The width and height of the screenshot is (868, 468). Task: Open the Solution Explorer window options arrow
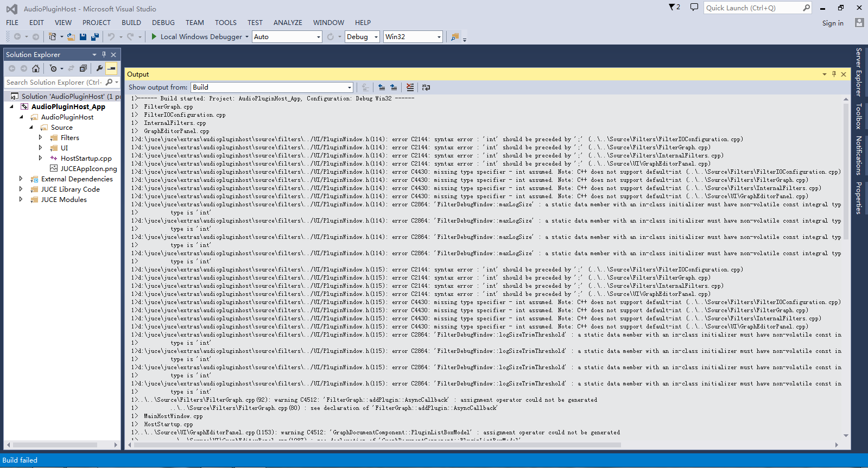[94, 54]
